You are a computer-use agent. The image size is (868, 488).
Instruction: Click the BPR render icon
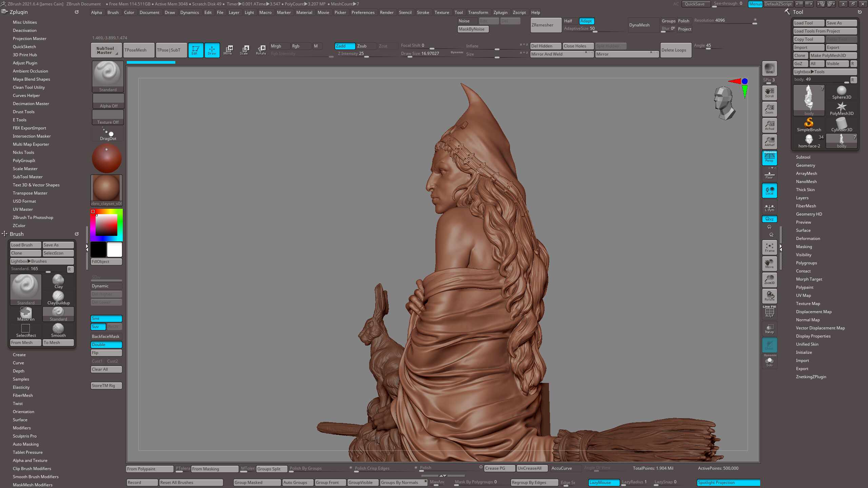769,68
